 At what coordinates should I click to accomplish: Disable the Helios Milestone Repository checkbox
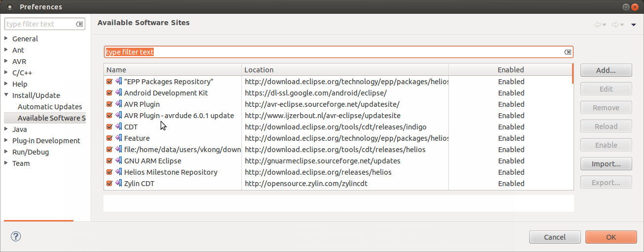click(x=109, y=172)
